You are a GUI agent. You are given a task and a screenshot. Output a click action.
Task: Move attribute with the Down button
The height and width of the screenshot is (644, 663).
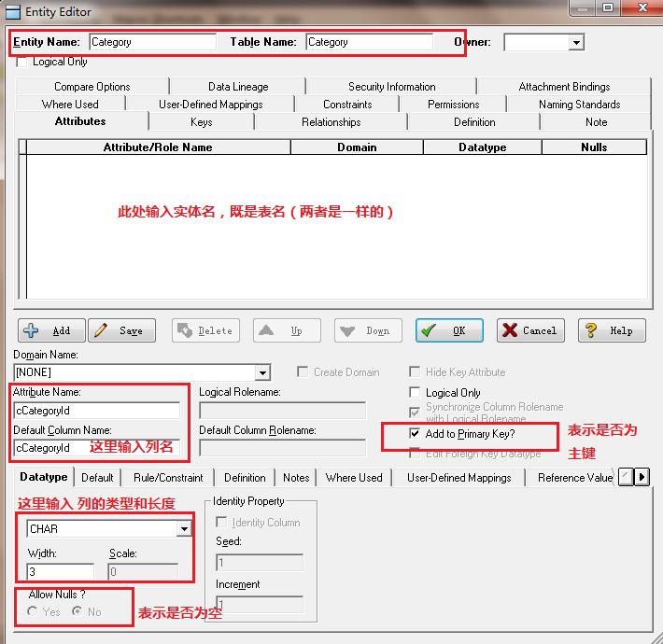point(368,330)
